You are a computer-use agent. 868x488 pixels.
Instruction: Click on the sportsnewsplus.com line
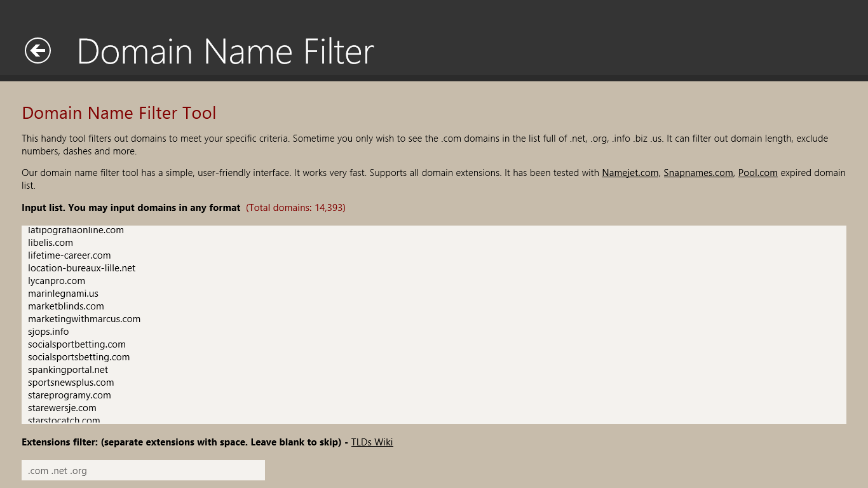(71, 383)
